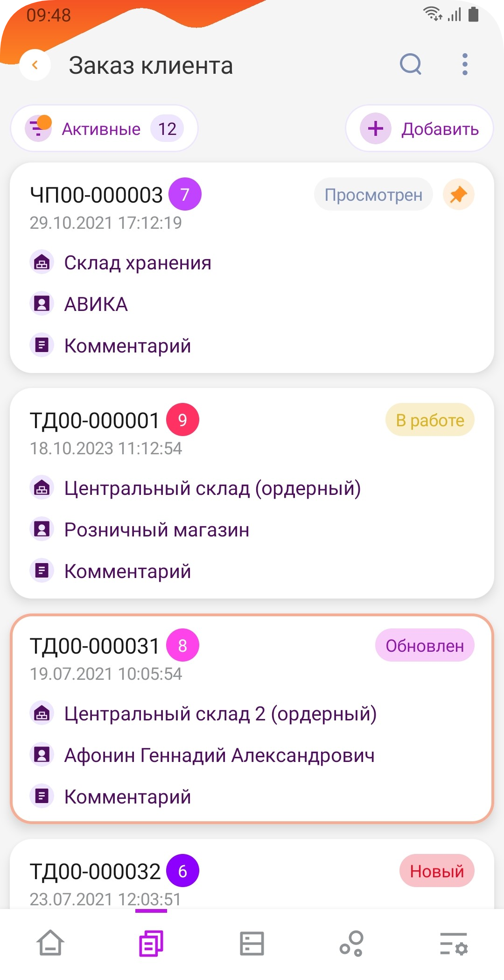This screenshot has height=980, width=504.
Task: Open the Активные filter selector
Action: [105, 128]
